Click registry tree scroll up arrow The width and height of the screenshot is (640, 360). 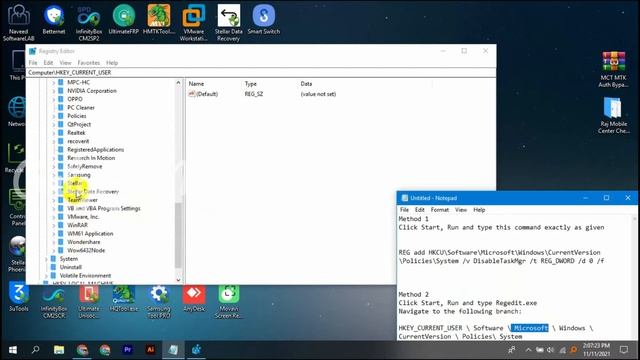pos(178,83)
